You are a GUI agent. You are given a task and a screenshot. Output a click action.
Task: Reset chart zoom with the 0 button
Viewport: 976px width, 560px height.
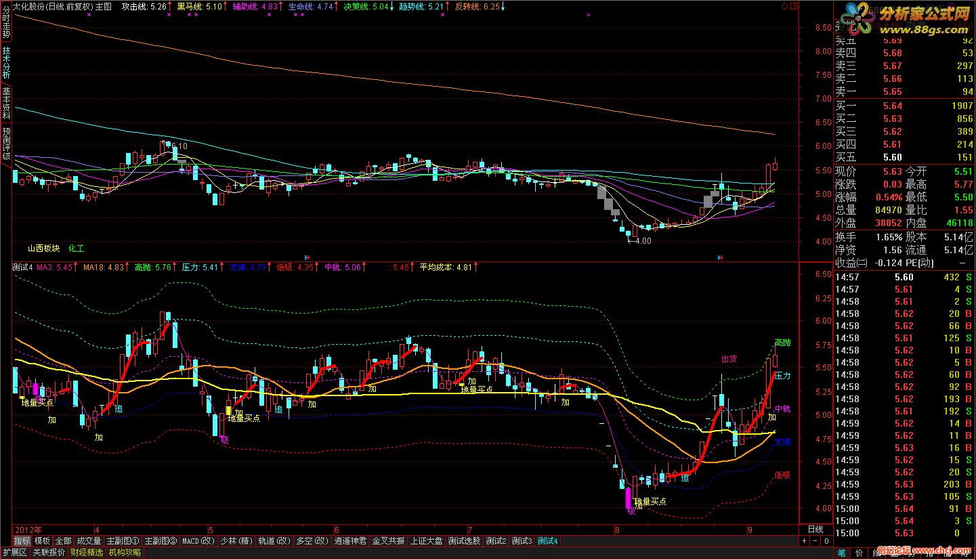[x=826, y=541]
